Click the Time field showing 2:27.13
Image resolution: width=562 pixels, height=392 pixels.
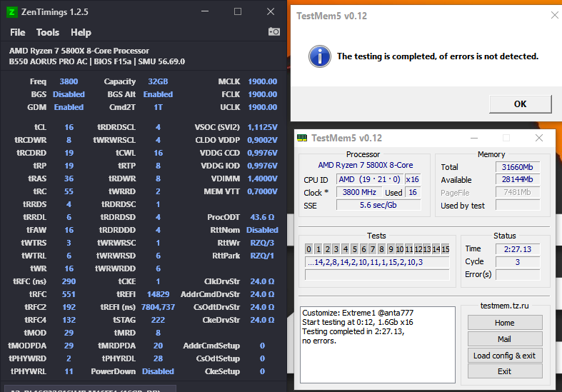[518, 249]
